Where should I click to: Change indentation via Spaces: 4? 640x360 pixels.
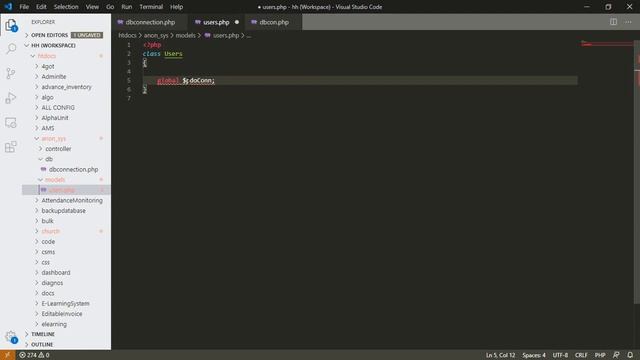tap(534, 355)
